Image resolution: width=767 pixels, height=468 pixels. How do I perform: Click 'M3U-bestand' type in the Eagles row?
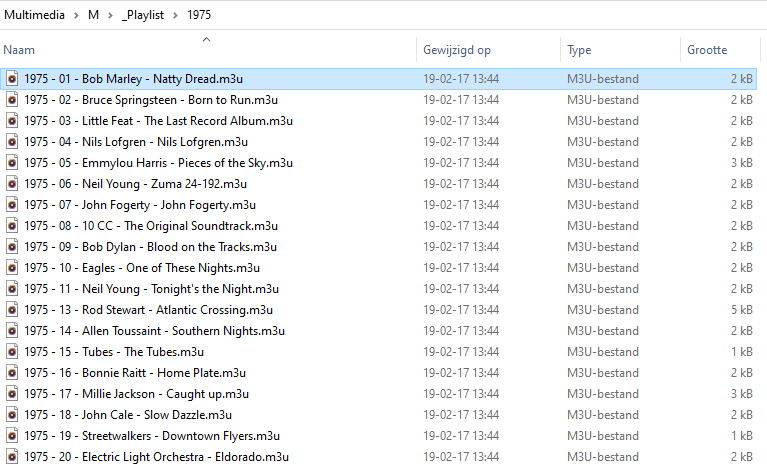click(603, 268)
